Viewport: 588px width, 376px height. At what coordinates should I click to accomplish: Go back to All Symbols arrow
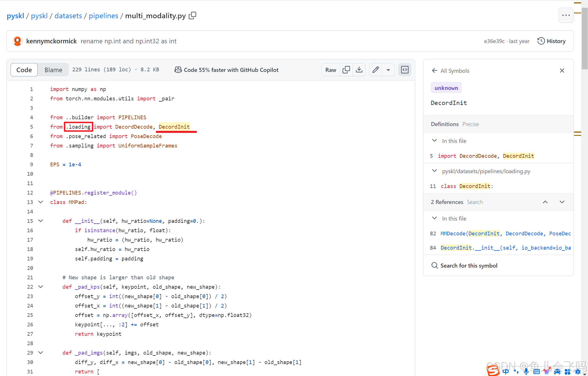[434, 70]
